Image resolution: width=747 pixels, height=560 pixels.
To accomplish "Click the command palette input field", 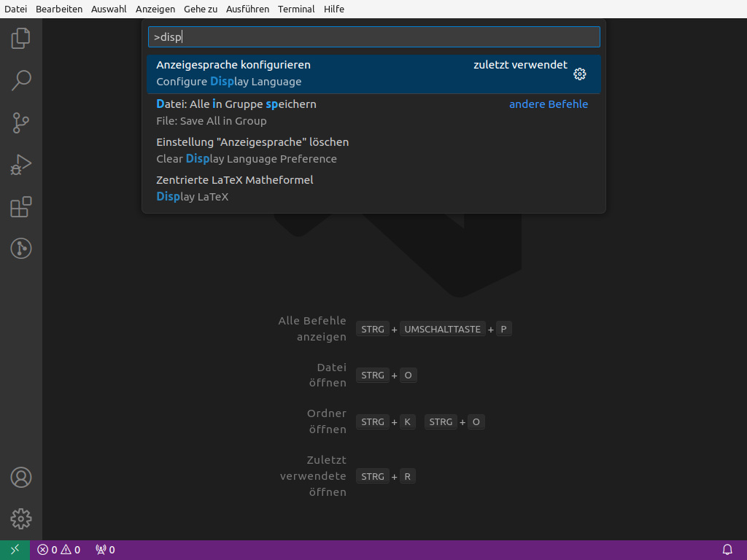I will (373, 37).
